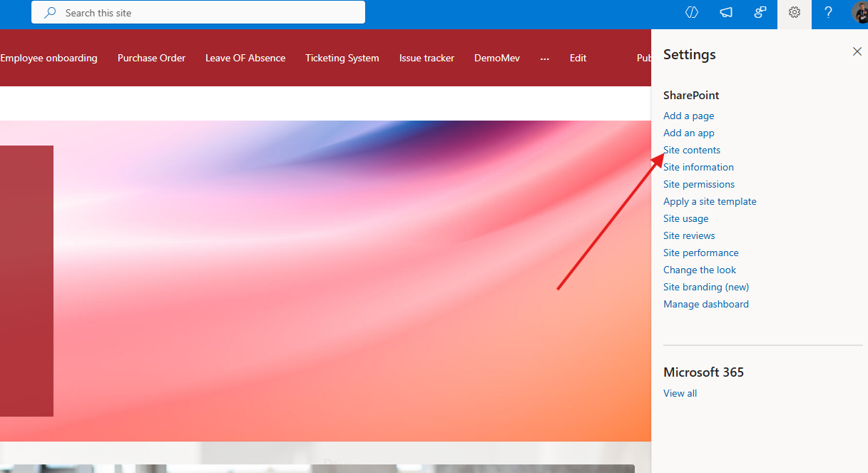
Task: Click View all under Microsoft 365
Action: pyautogui.click(x=680, y=393)
